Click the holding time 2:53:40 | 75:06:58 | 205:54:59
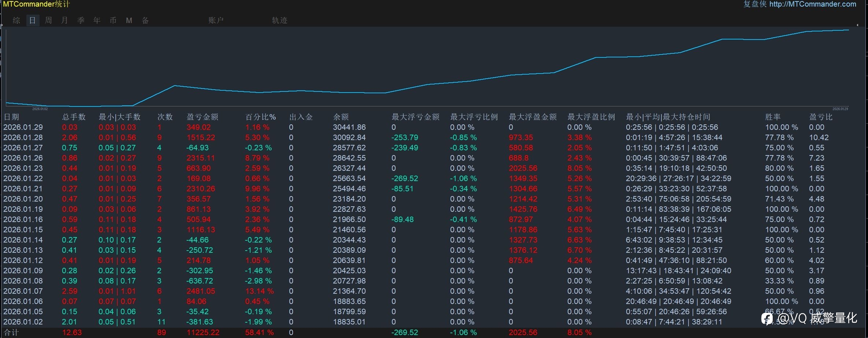This screenshot has width=868, height=338. point(678,199)
